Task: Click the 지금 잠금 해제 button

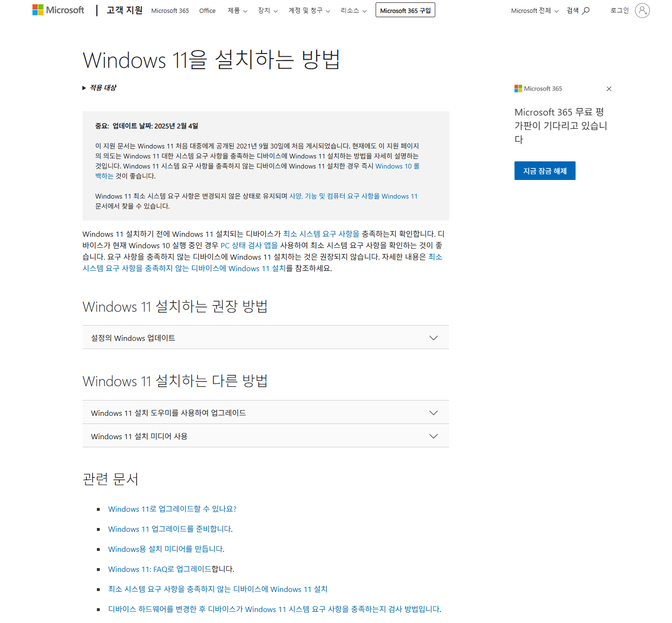Action: click(545, 171)
